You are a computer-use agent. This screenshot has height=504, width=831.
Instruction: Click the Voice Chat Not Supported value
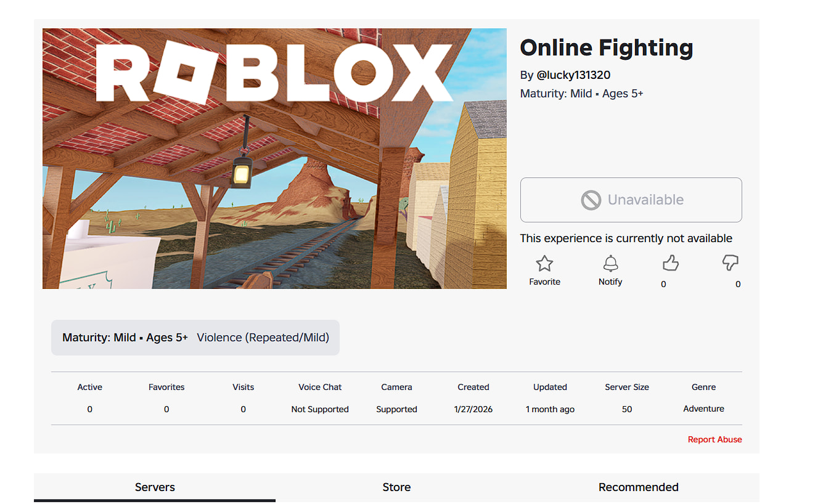320,409
